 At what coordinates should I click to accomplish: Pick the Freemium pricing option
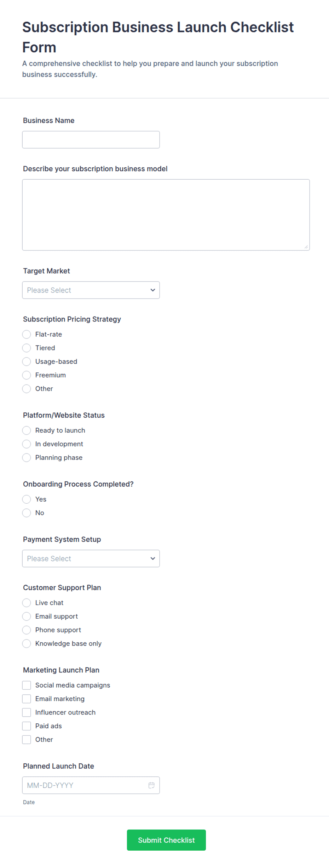coord(27,375)
